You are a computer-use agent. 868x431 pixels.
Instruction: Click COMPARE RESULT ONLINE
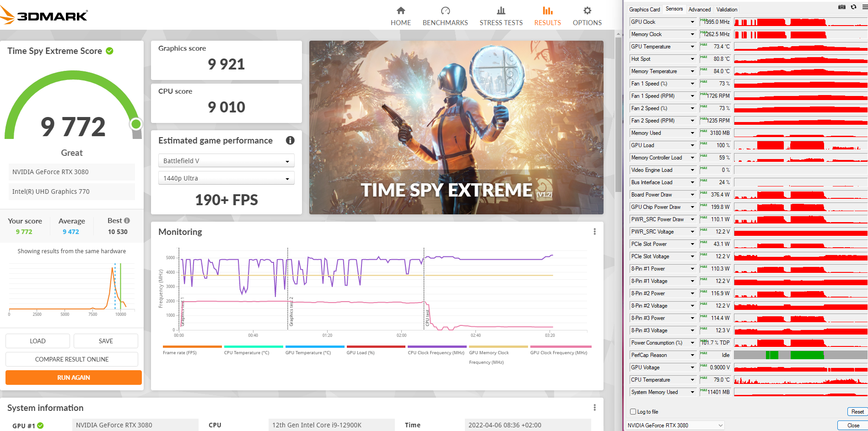[72, 359]
